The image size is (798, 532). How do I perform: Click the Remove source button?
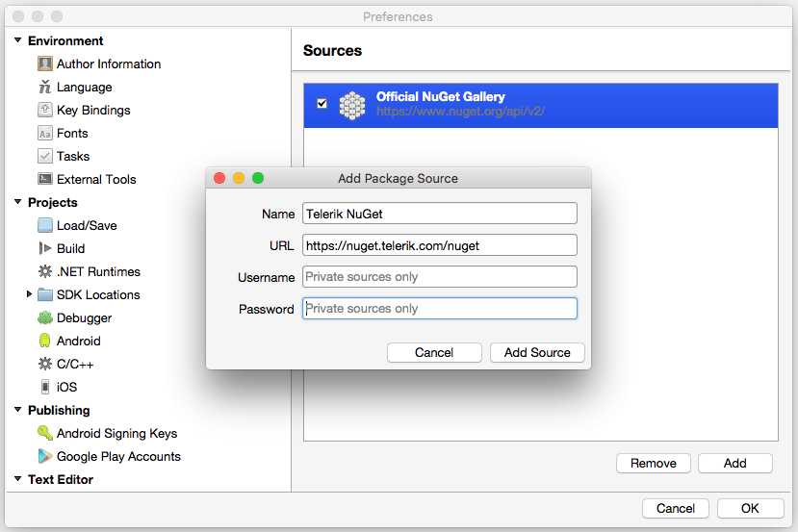click(653, 464)
